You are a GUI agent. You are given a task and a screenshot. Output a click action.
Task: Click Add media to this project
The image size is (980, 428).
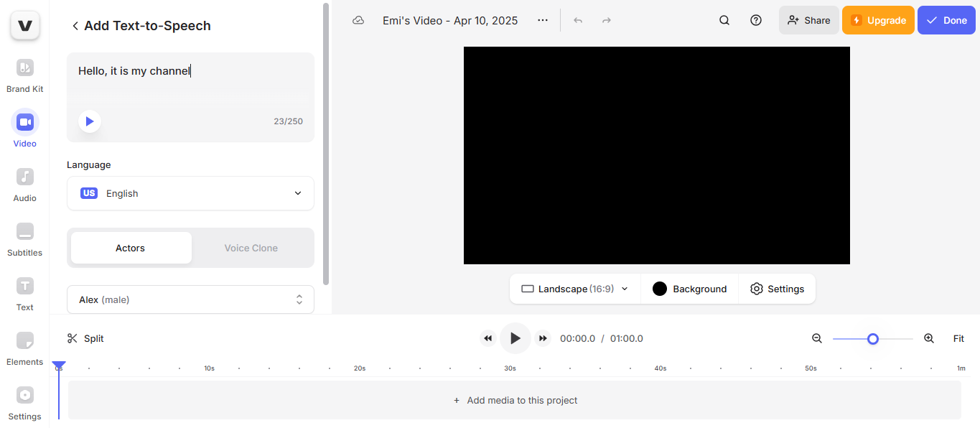pos(514,400)
